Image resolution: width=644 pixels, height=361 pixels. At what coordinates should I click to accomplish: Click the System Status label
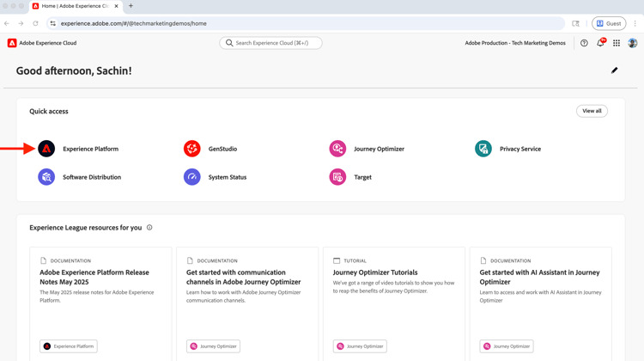[x=228, y=177]
